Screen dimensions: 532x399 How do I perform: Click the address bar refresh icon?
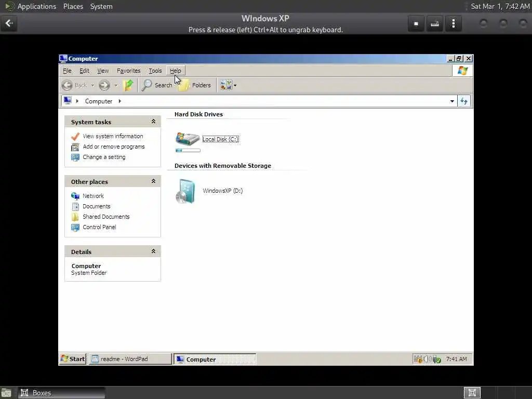(464, 101)
